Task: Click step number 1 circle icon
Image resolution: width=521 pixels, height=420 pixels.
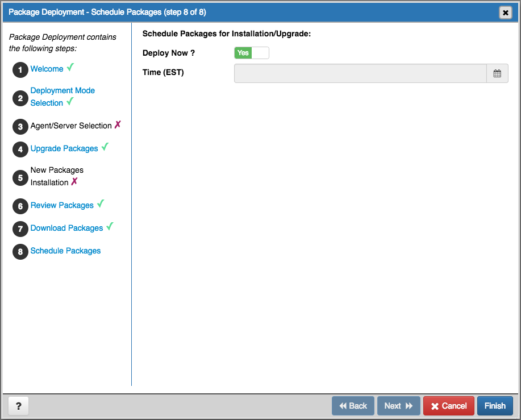Action: coord(20,70)
